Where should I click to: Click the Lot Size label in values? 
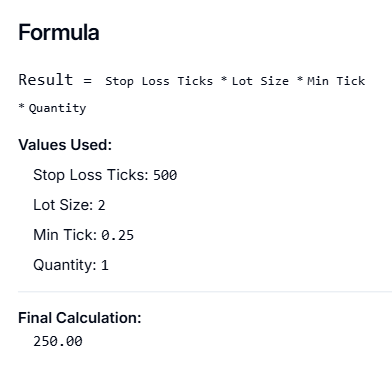pyautogui.click(x=63, y=205)
